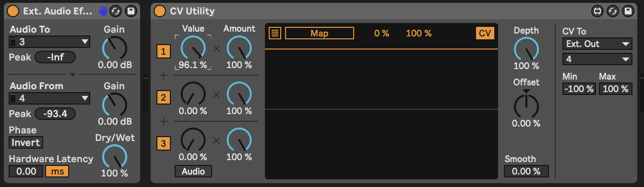The height and width of the screenshot is (187, 644).
Task: Open the mapping list icon beside Map
Action: point(275,33)
